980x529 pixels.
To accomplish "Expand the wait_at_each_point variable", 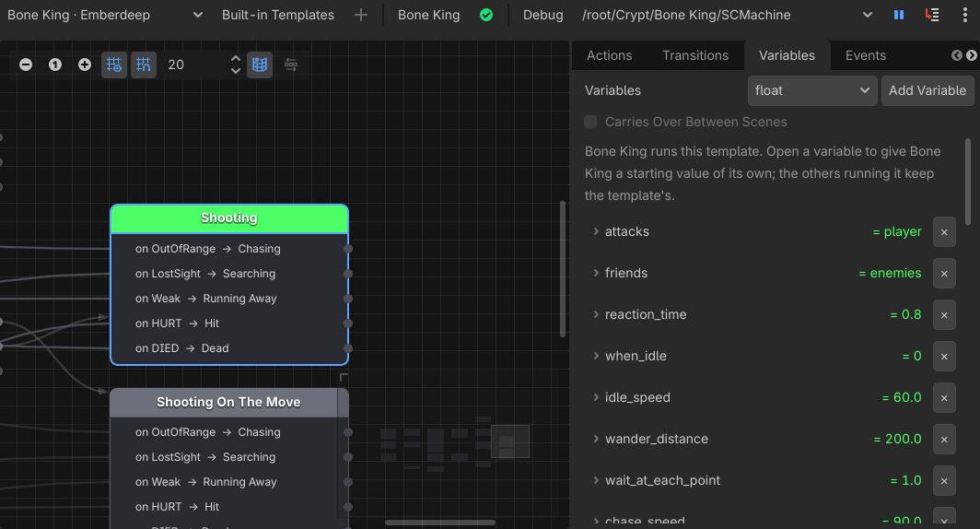I will click(x=596, y=480).
